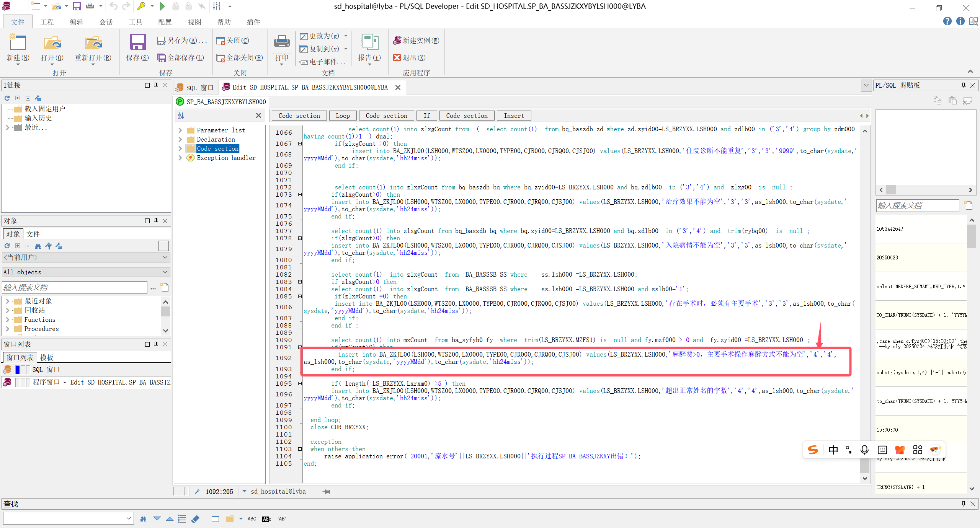
Task: Click the binoculars find icon in search bar
Action: [x=143, y=519]
